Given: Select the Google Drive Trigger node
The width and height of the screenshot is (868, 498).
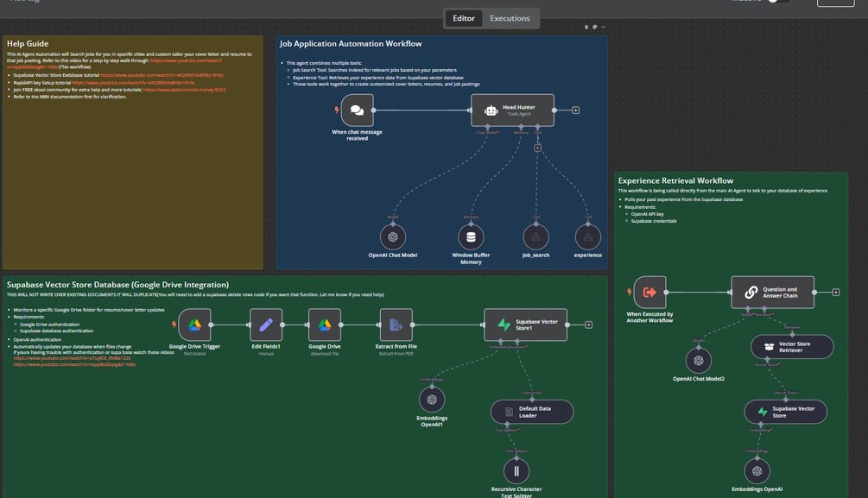Looking at the screenshot, I should pyautogui.click(x=194, y=325).
